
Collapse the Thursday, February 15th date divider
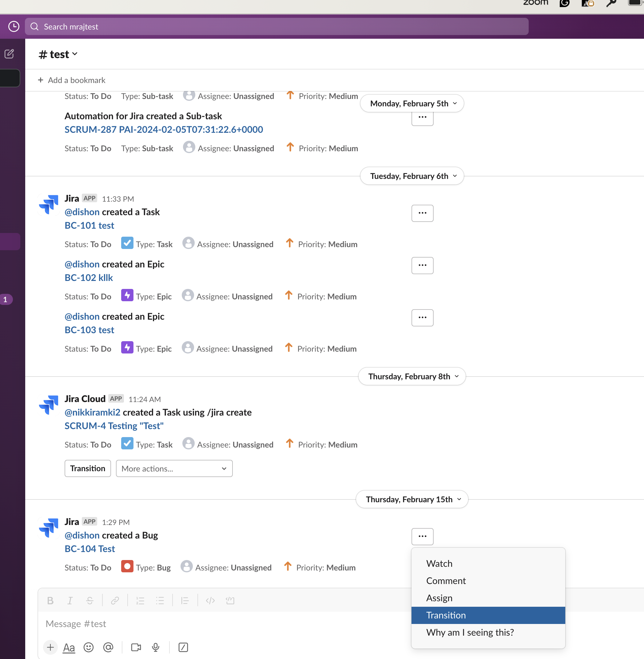tap(411, 499)
